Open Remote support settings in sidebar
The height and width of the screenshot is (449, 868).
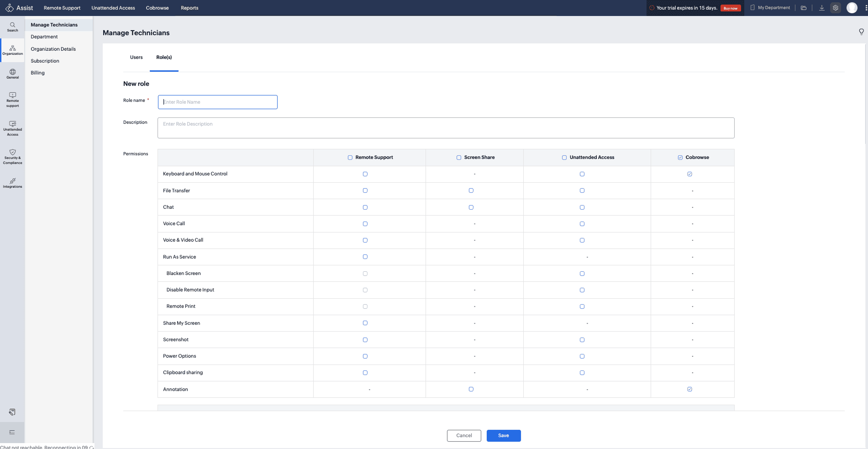[x=12, y=100]
